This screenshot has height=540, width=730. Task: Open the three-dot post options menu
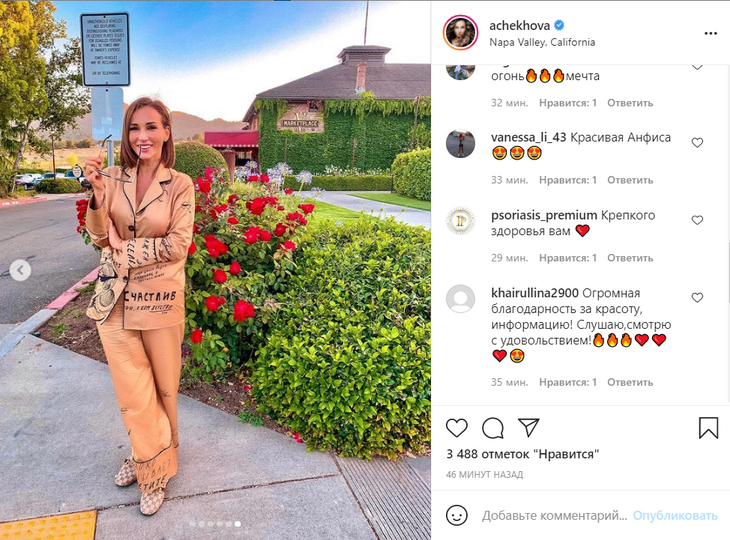(x=710, y=33)
